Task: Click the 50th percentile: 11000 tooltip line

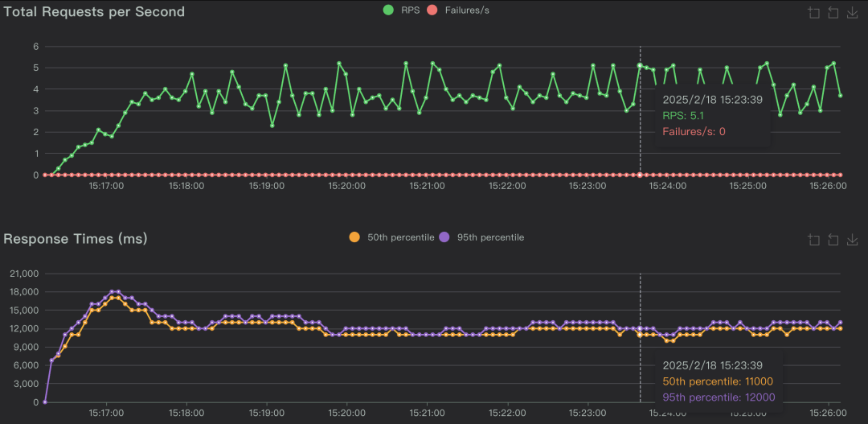Action: click(719, 381)
